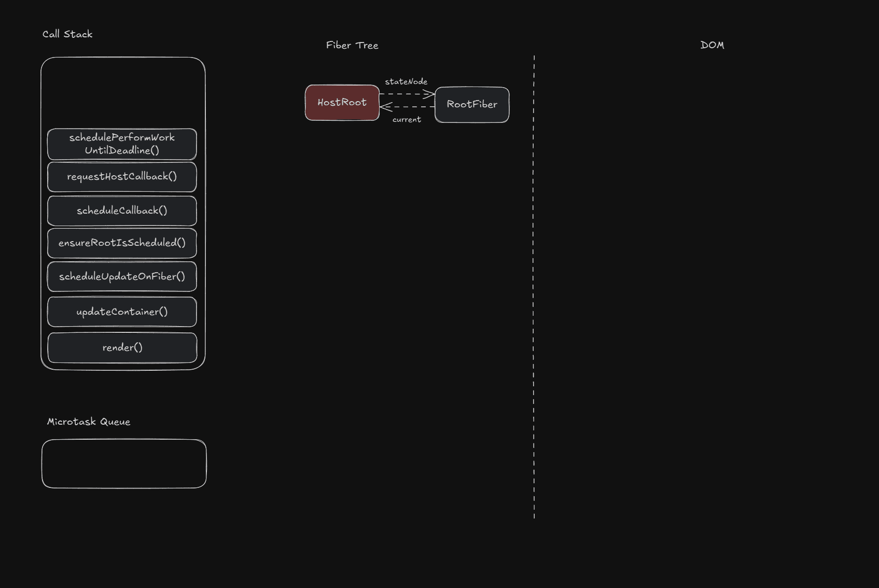Select the updateContainer() stack frame
879x588 pixels.
coord(122,312)
